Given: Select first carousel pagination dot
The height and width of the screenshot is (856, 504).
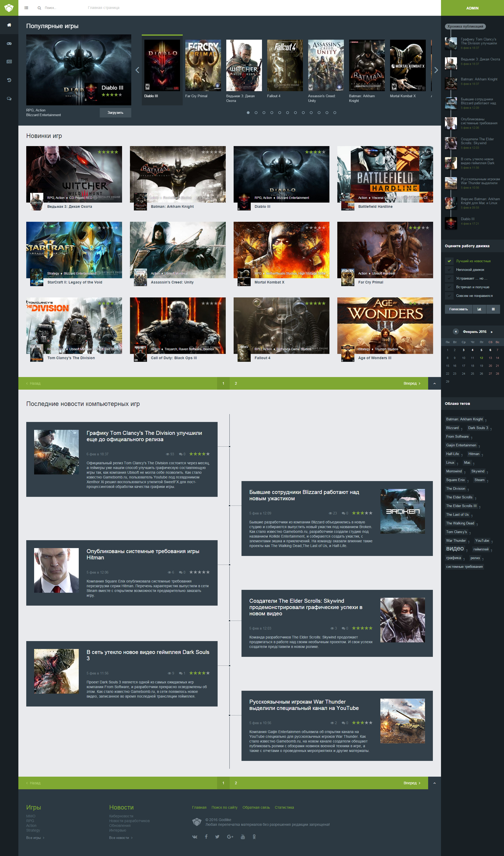Looking at the screenshot, I should tap(248, 113).
